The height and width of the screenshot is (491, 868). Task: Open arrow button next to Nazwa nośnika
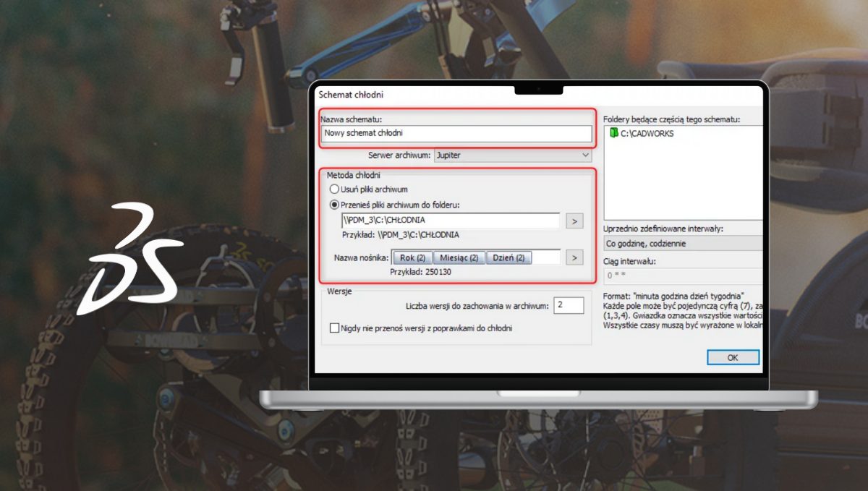[x=574, y=257]
